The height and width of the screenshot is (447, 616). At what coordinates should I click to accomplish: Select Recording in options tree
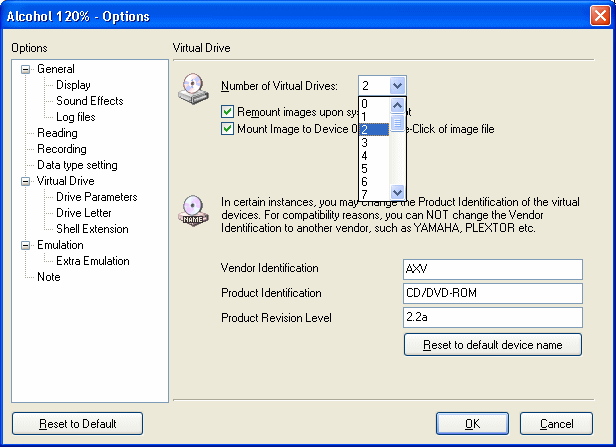click(x=62, y=149)
